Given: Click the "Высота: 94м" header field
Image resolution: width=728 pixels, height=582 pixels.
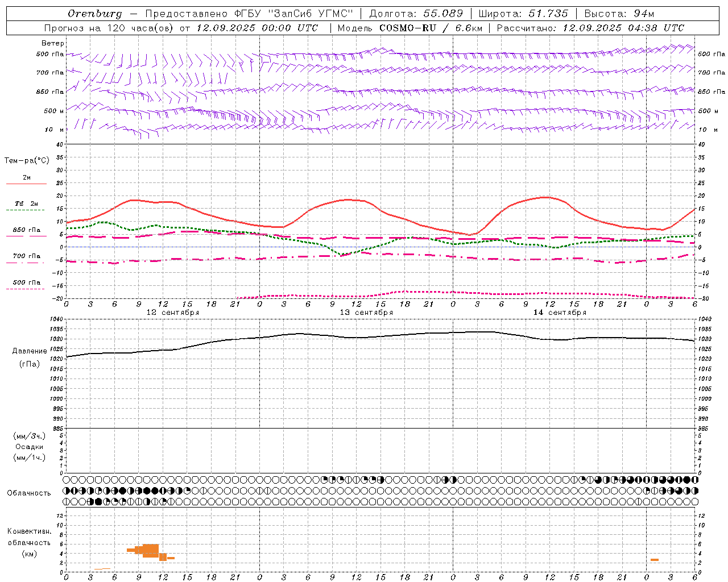Looking at the screenshot, I should tap(619, 14).
